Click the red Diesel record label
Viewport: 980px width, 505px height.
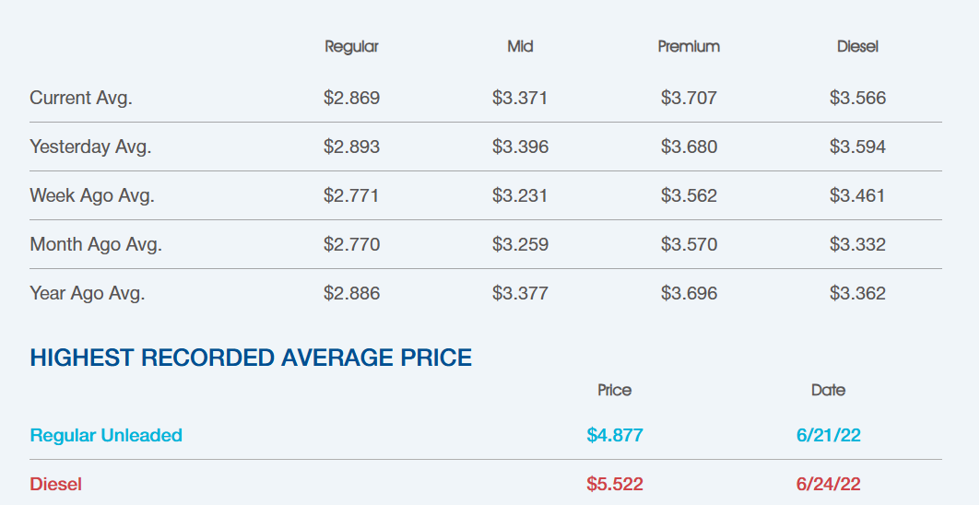[56, 484]
